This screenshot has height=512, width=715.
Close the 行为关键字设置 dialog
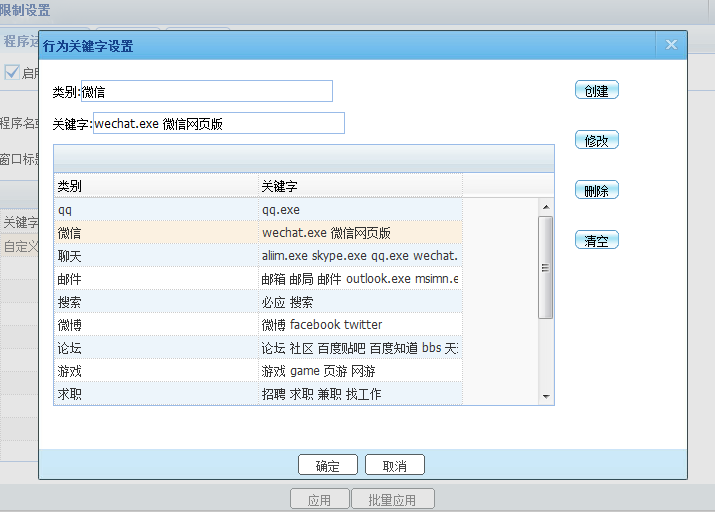[x=671, y=45]
